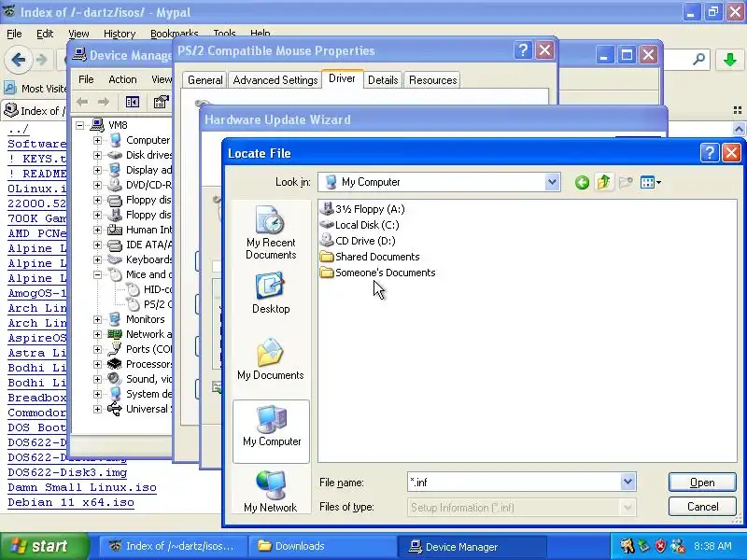Open the Look in dropdown
Screen dimensions: 747x560
[552, 182]
